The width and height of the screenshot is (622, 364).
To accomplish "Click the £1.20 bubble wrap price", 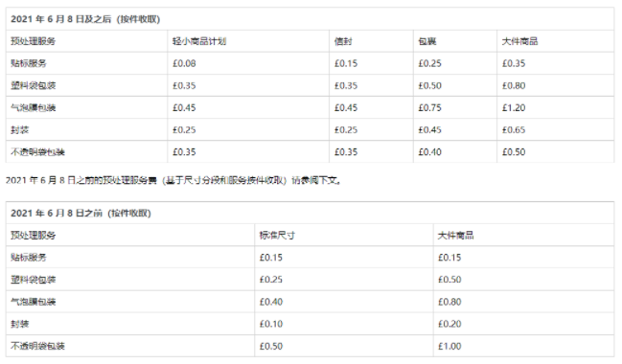I will pyautogui.click(x=514, y=108).
